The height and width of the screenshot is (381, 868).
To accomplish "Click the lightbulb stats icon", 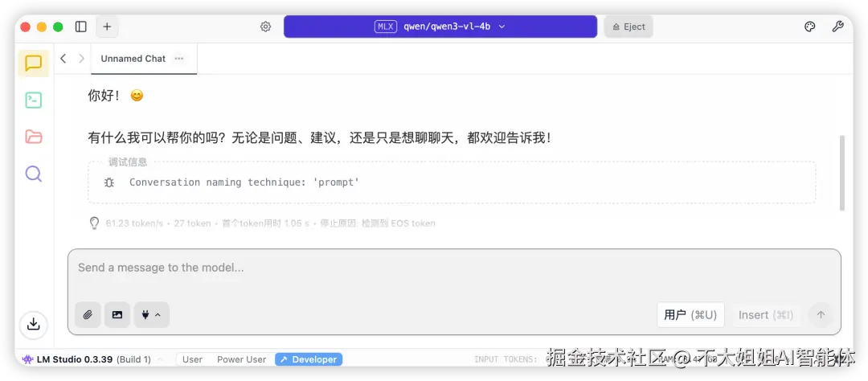I will 95,223.
